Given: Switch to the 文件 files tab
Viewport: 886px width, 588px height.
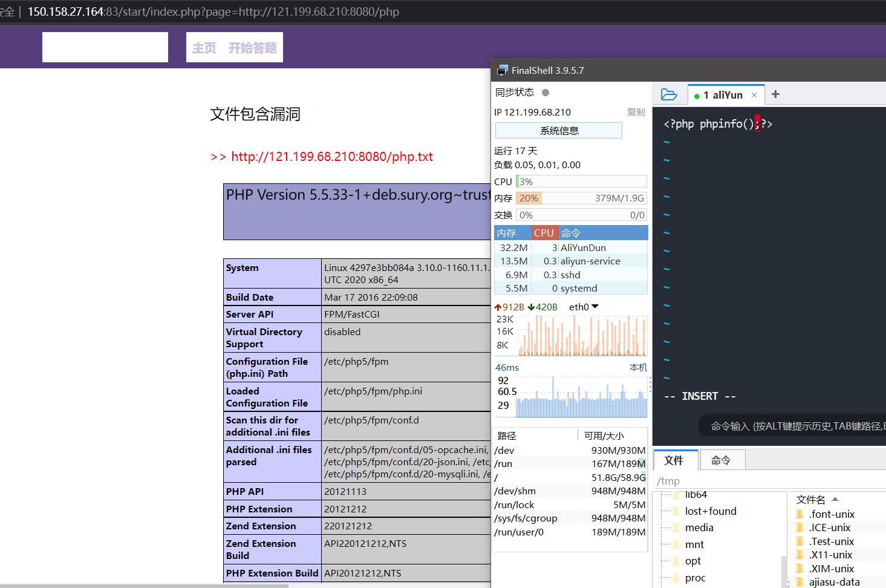Looking at the screenshot, I should tap(676, 460).
